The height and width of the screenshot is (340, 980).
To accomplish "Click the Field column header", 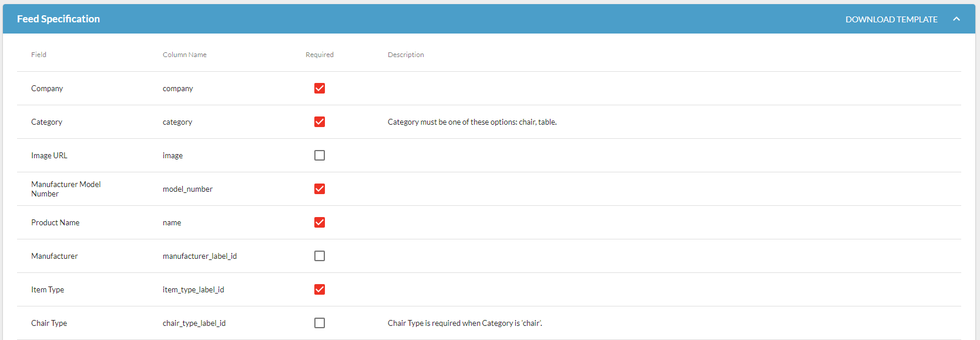I will click(39, 55).
